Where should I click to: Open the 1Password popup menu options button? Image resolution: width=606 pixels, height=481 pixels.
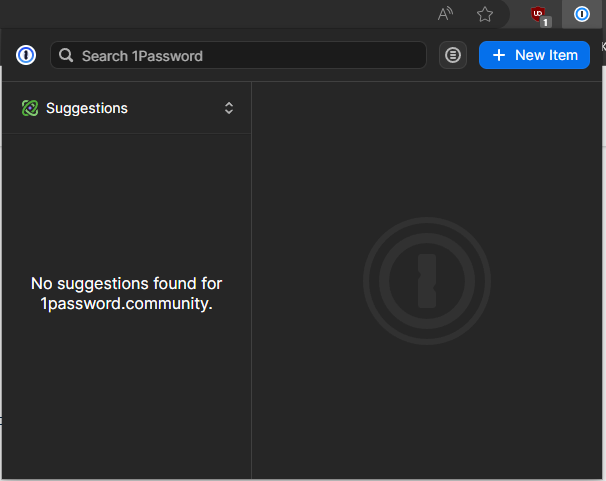[x=453, y=55]
